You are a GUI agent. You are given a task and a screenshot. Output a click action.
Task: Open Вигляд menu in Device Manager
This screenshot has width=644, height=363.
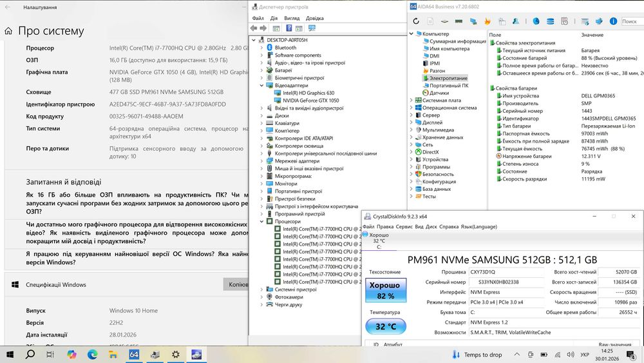(x=292, y=18)
